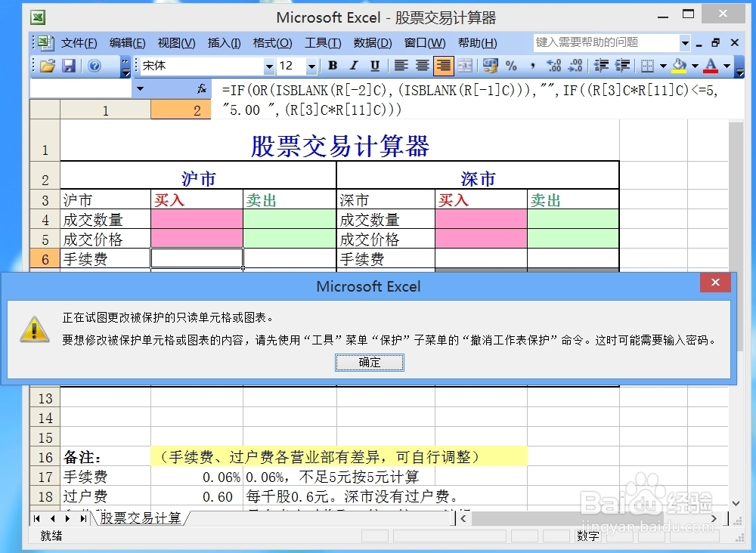Toggle Italic formatting
Viewport: 756px width, 553px height.
point(354,66)
